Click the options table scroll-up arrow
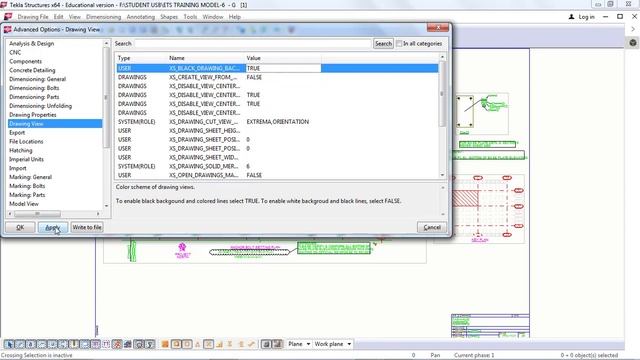Screen dimensions: 640x360 [x=442, y=57]
